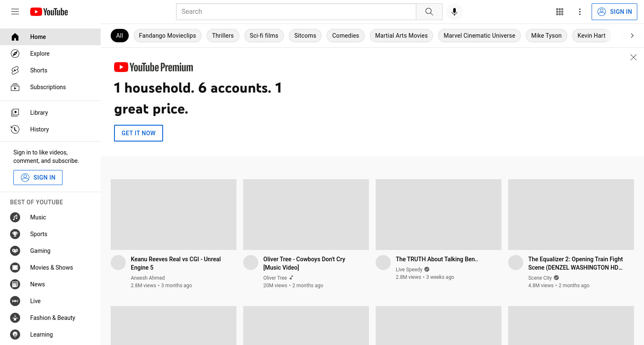This screenshot has height=345, width=644.
Task: Click Aneesh Ahmed channel avatar
Action: [x=118, y=263]
